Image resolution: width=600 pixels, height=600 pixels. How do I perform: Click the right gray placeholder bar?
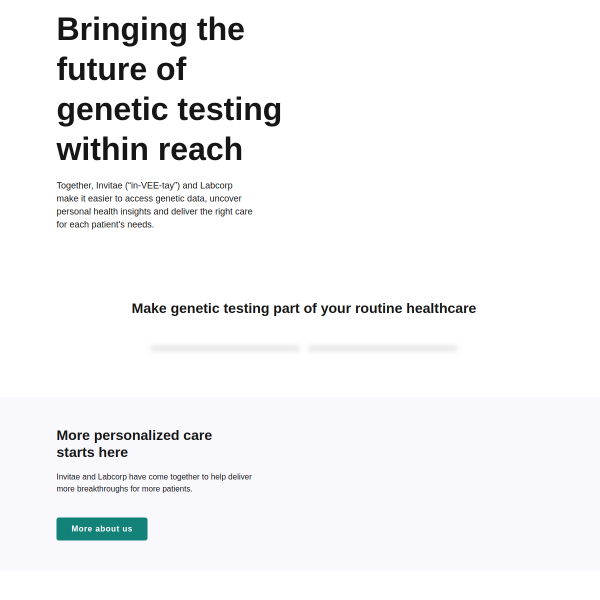(383, 348)
